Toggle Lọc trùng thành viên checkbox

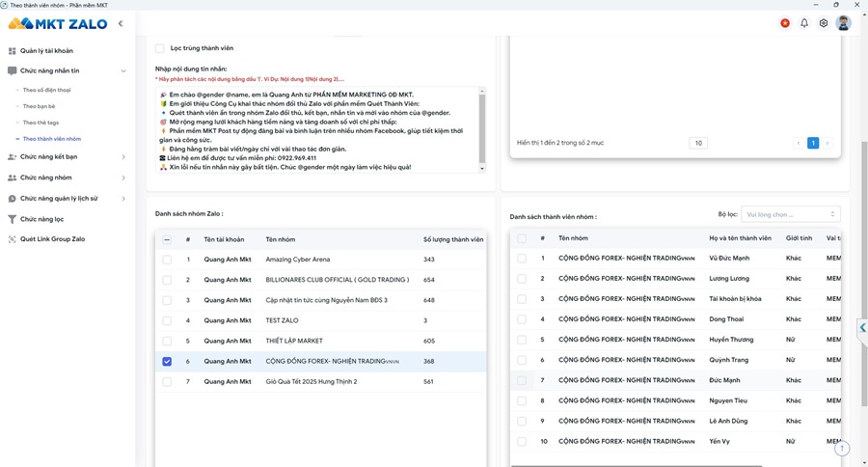point(160,48)
